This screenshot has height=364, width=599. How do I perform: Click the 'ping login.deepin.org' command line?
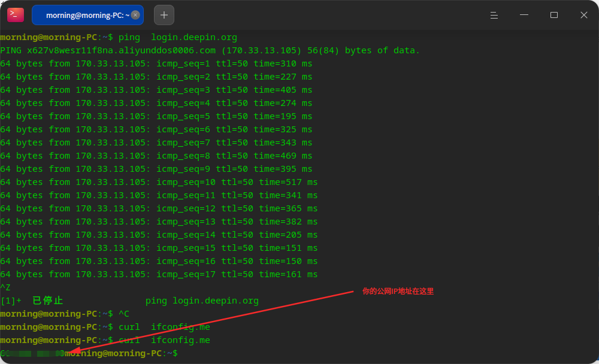[119, 38]
